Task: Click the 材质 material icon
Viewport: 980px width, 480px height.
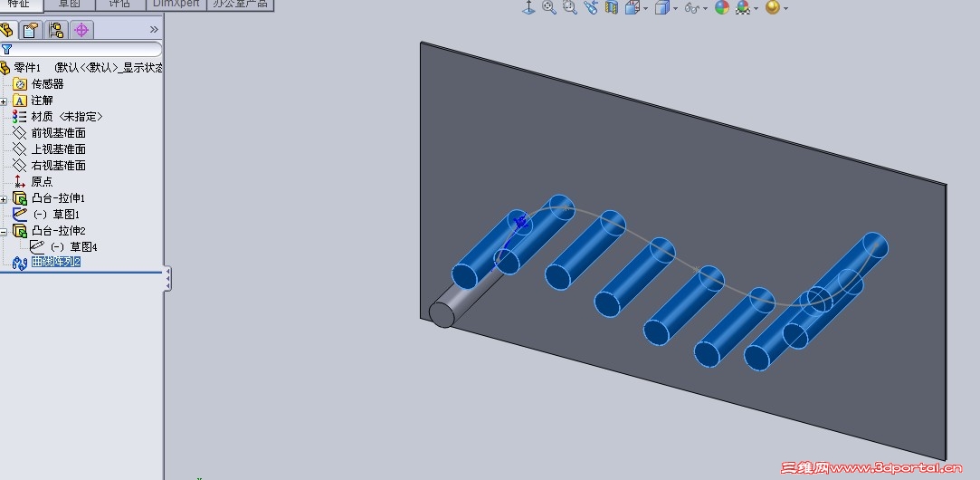Action: tap(19, 117)
